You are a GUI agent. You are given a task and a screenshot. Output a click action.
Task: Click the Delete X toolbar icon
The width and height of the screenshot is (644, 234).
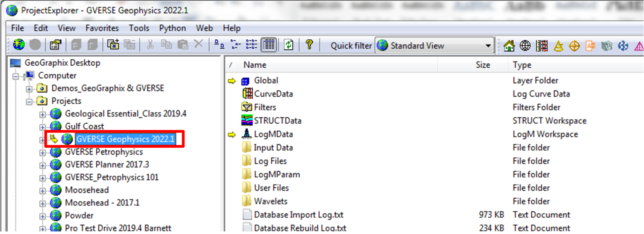click(x=199, y=44)
